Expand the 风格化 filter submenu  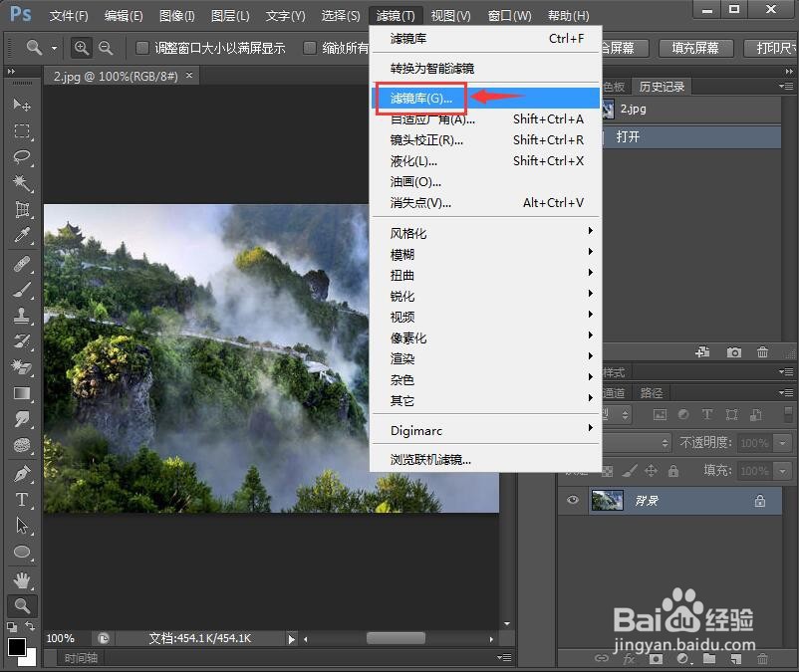point(485,233)
